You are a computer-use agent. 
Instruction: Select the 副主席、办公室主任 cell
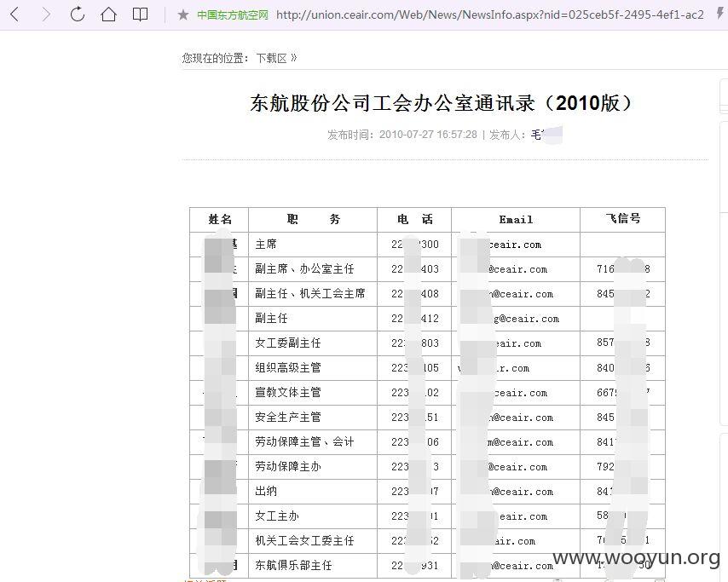[x=313, y=268]
